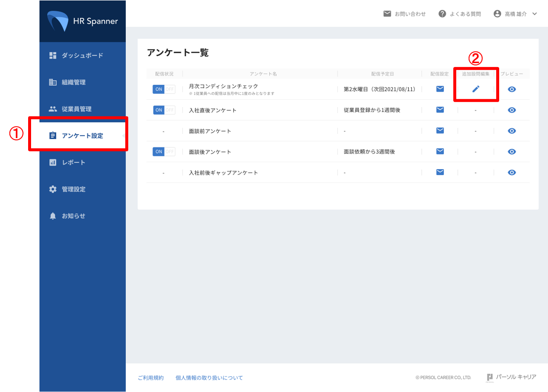Open mail delivery settings for 面談前アンケート
This screenshot has height=392, width=548.
point(440,131)
